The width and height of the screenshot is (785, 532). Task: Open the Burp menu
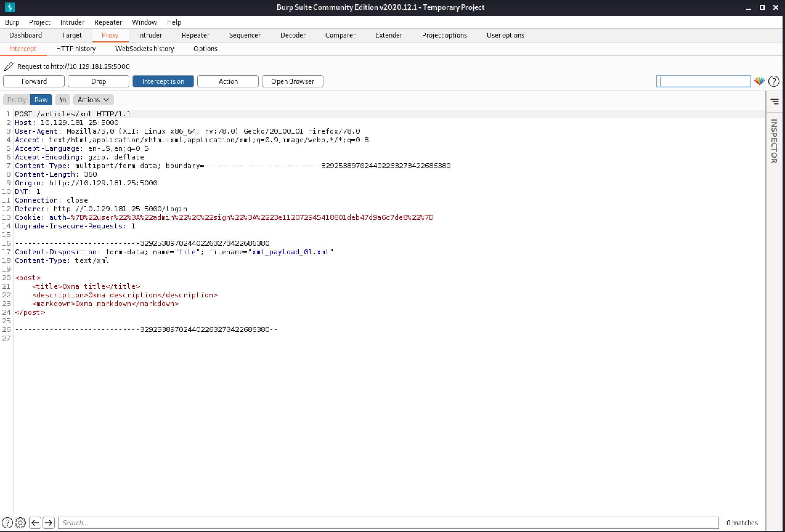(12, 22)
